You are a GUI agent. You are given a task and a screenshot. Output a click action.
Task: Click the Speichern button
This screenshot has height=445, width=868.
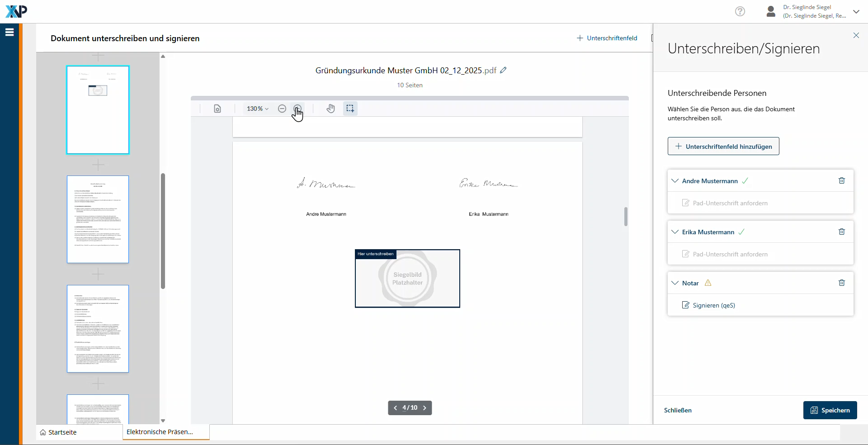[x=830, y=410]
